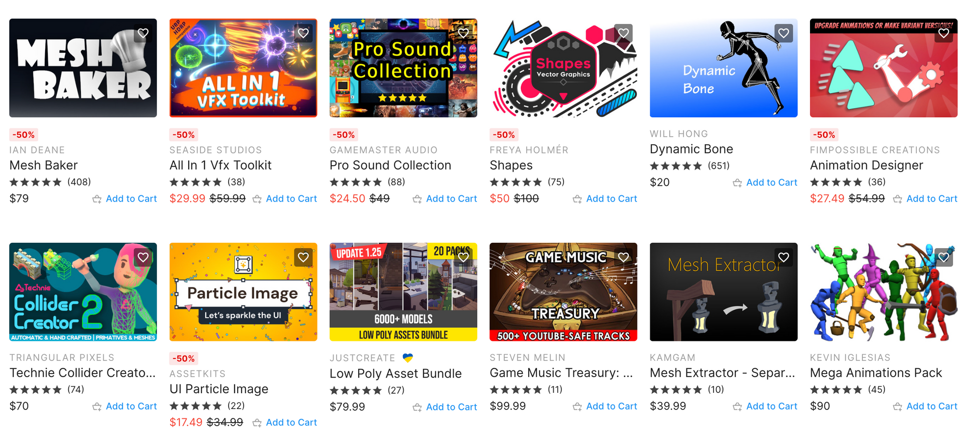This screenshot has width=980, height=433.
Task: Click Kevin Iglesias publisher name
Action: coord(850,357)
